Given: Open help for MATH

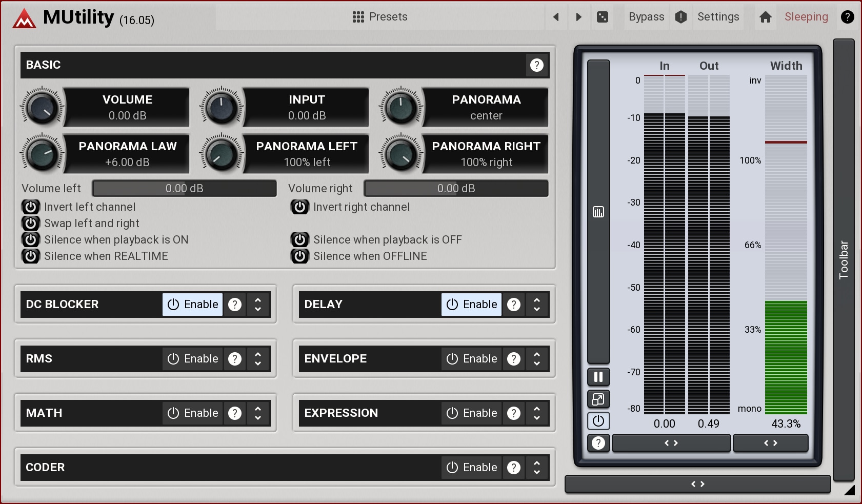Looking at the screenshot, I should point(235,413).
